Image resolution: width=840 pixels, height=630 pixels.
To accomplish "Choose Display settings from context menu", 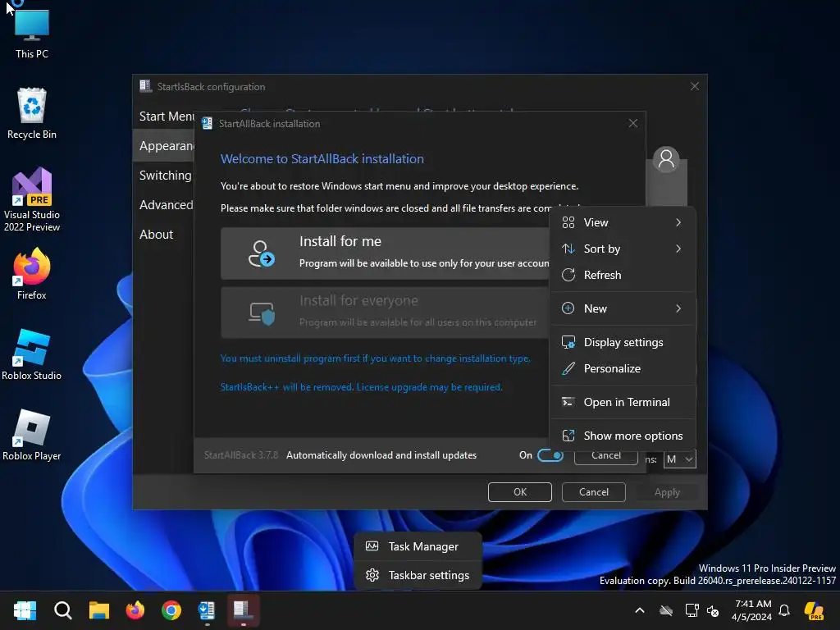I will (x=623, y=342).
